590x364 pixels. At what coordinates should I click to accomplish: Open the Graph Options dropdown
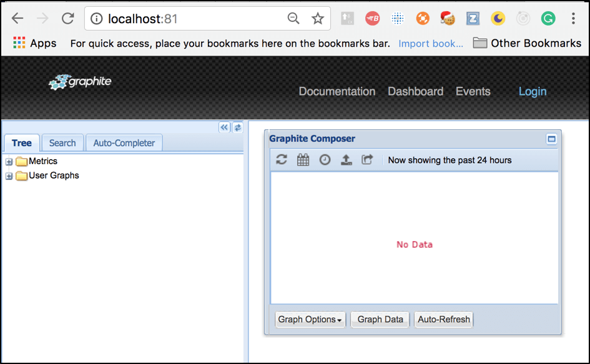(310, 320)
